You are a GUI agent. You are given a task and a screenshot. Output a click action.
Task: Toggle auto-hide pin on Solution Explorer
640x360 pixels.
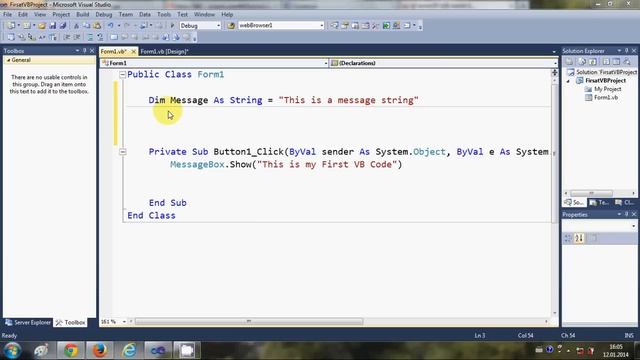(x=627, y=51)
